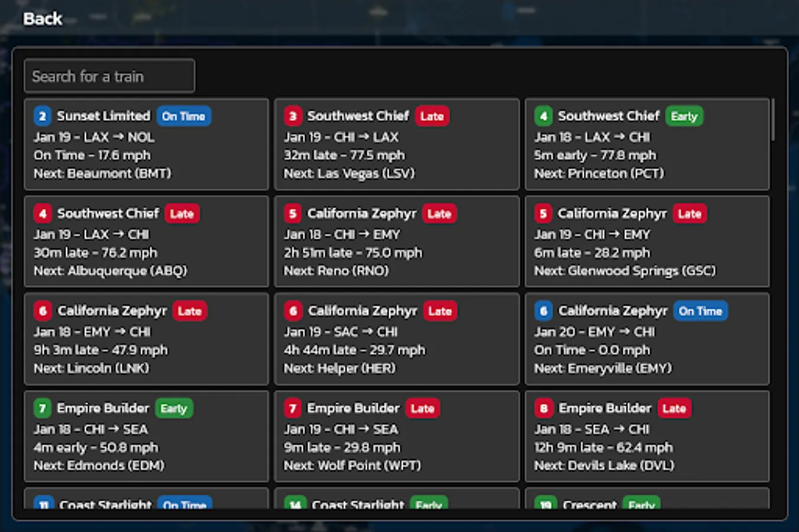The width and height of the screenshot is (799, 532).
Task: Click the green number 4 Southwest Chief badge
Action: (543, 116)
